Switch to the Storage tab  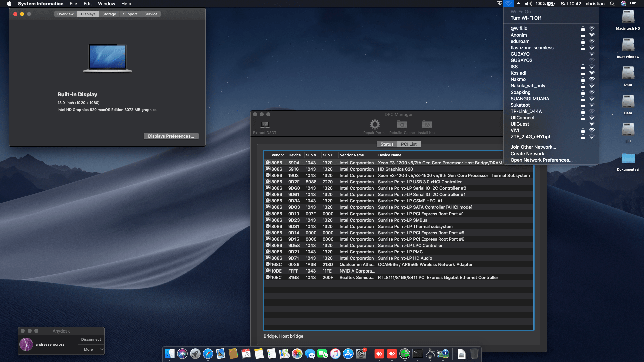(x=109, y=14)
